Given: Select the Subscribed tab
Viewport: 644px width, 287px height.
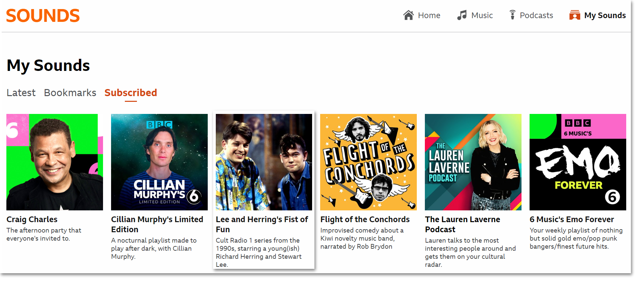Looking at the screenshot, I should [131, 93].
